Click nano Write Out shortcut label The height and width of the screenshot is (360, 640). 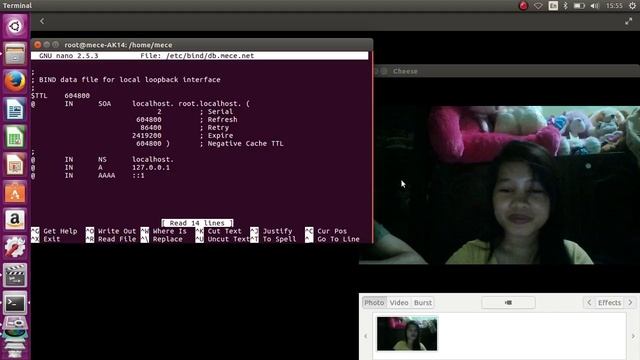coord(117,231)
